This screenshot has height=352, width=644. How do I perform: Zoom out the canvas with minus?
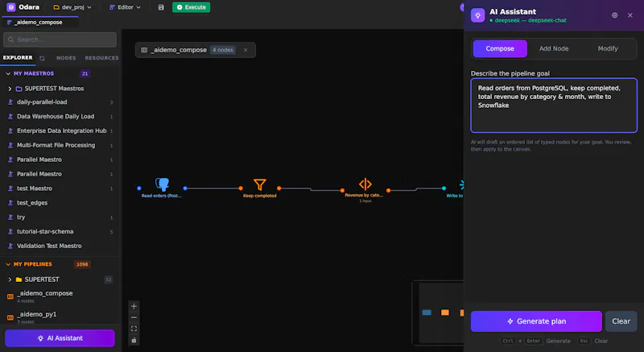pos(134,317)
